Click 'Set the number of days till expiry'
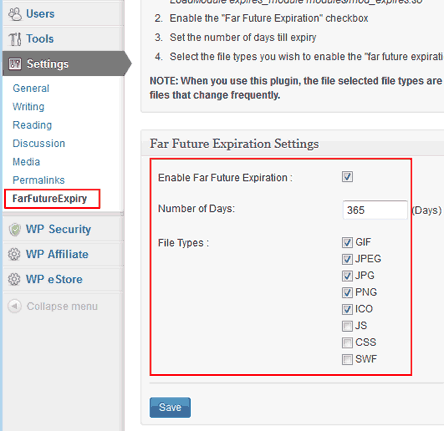 click(x=243, y=37)
